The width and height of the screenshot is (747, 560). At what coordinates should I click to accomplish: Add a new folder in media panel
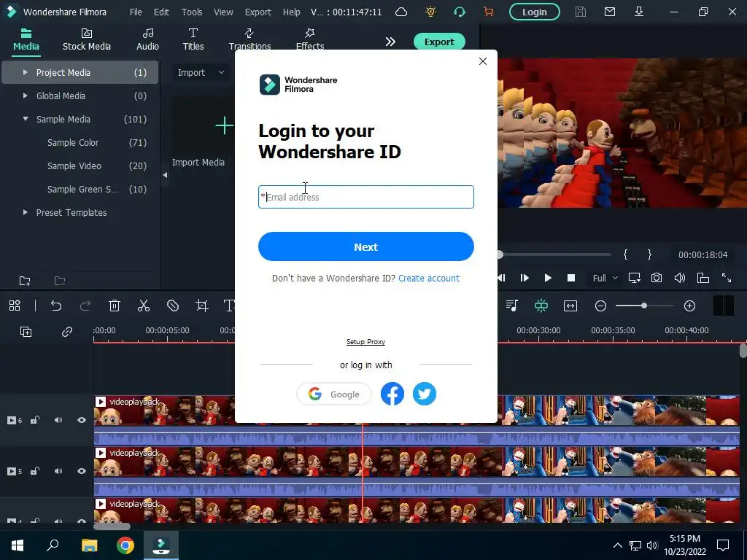[25, 281]
